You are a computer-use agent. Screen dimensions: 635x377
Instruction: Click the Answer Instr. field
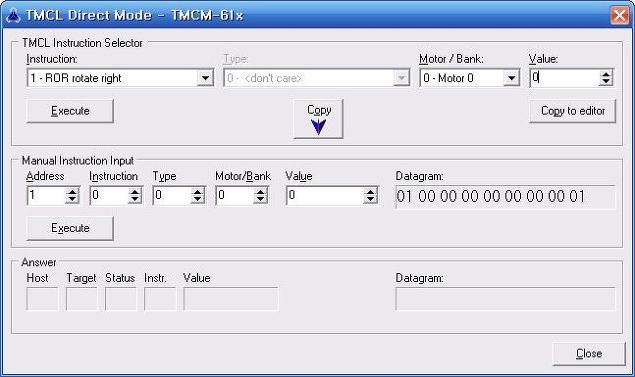(160, 299)
